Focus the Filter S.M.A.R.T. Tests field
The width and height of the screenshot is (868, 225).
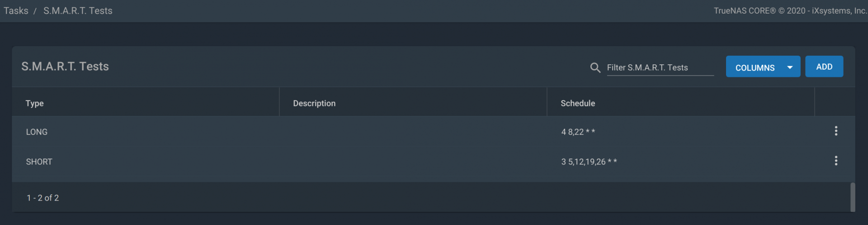660,67
